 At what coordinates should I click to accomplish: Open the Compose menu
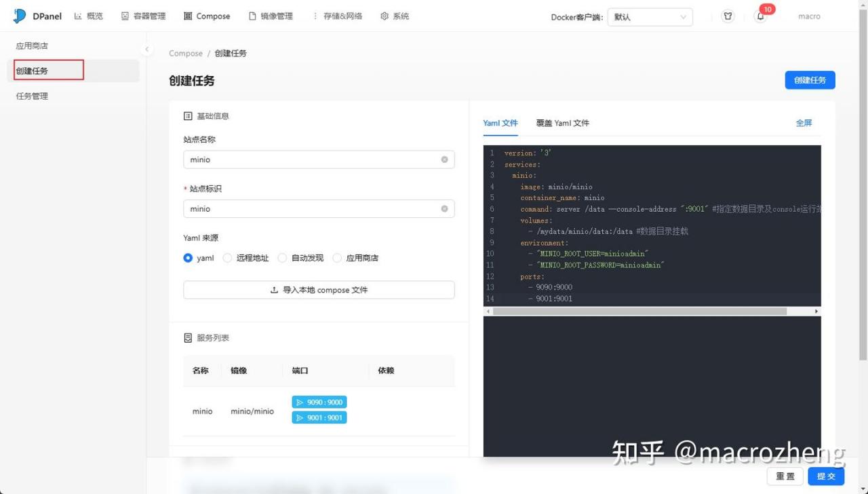207,16
